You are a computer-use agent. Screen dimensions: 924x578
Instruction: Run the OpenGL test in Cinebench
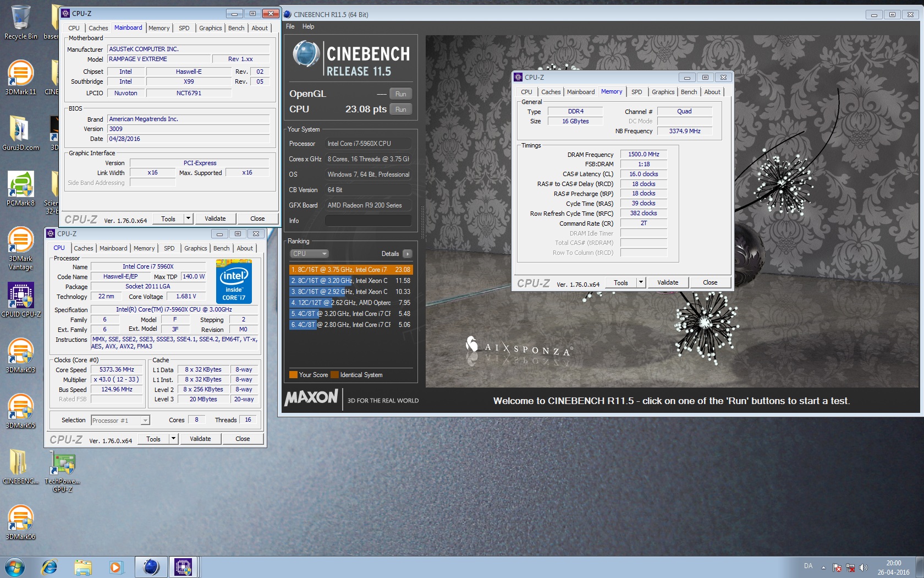pos(400,94)
